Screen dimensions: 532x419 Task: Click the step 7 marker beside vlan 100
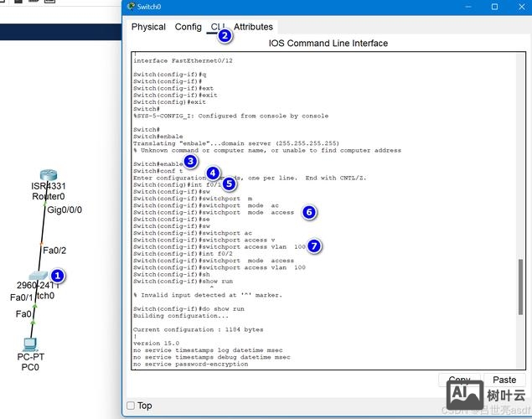313,246
